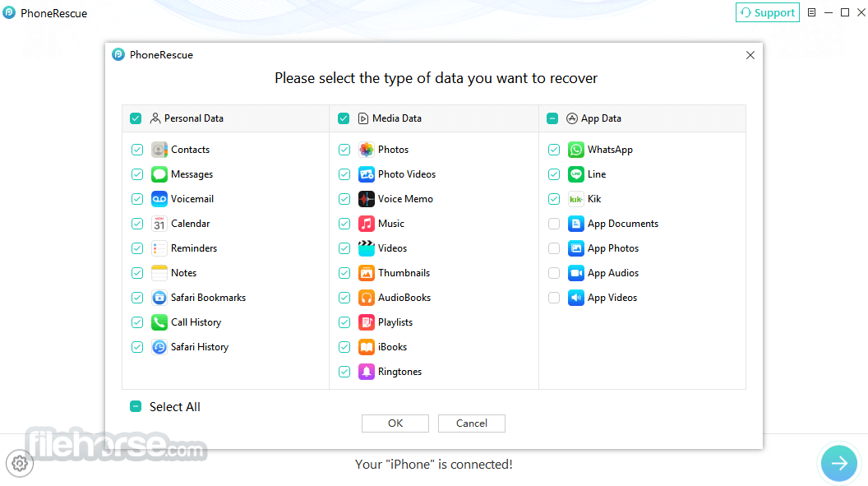
Task: Enable the App Audios checkbox
Action: click(554, 273)
